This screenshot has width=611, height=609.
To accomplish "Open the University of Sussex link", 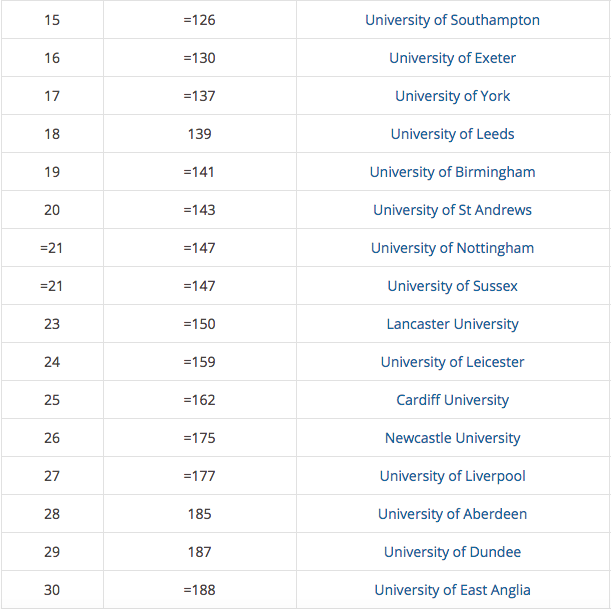I will tap(452, 286).
